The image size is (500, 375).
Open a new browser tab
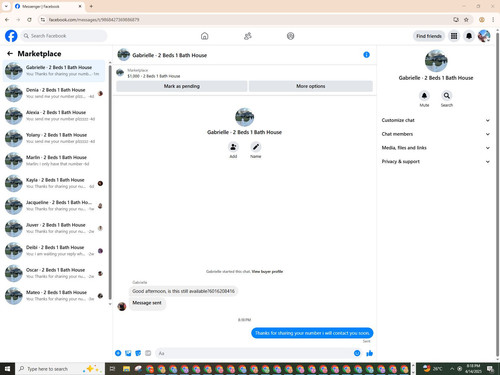91,6
